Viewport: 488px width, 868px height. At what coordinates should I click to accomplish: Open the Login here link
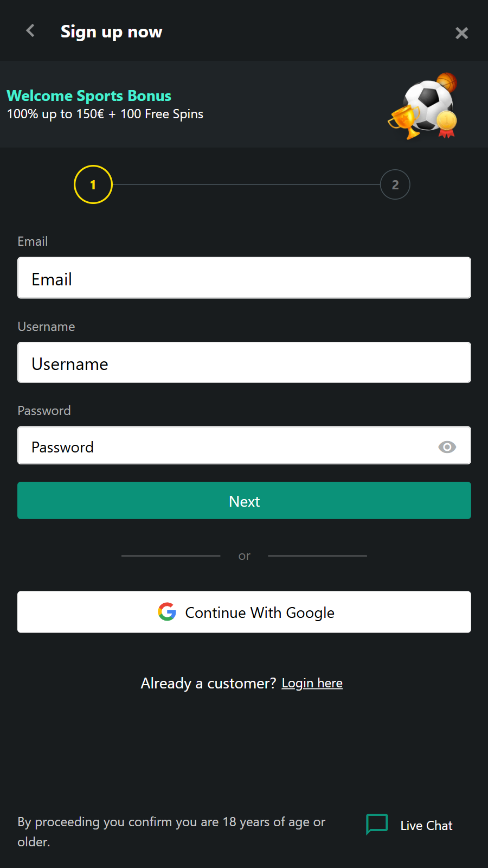pyautogui.click(x=312, y=683)
